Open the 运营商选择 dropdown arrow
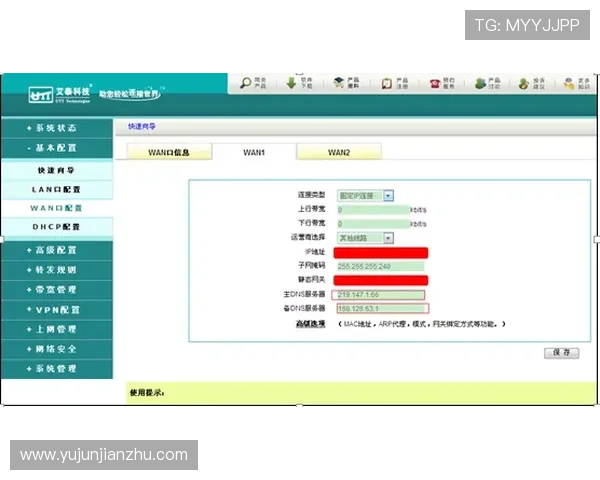 pos(388,238)
